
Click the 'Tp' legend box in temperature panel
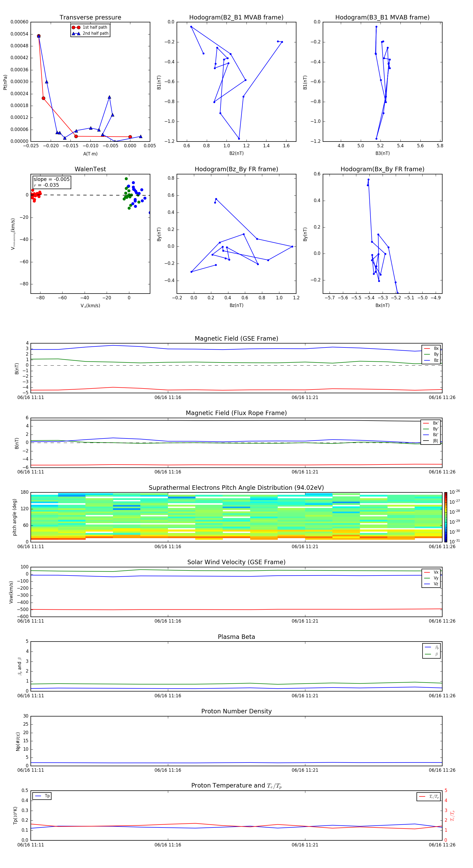(42, 796)
